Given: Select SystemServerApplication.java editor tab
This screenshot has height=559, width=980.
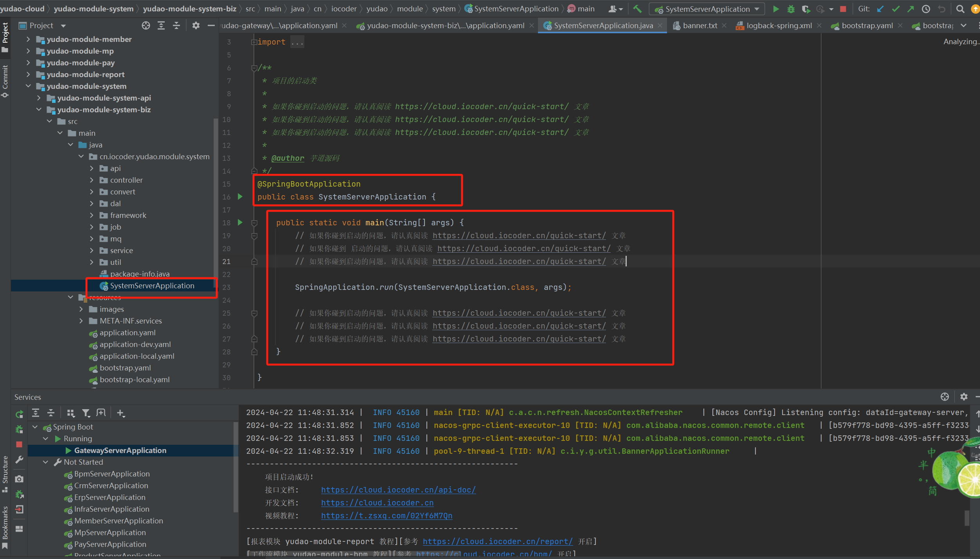Looking at the screenshot, I should [601, 25].
